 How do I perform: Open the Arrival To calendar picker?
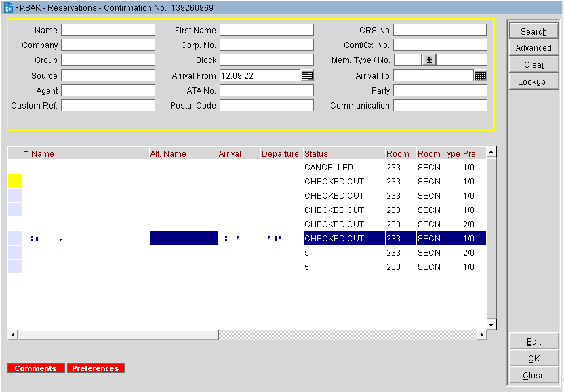click(481, 75)
